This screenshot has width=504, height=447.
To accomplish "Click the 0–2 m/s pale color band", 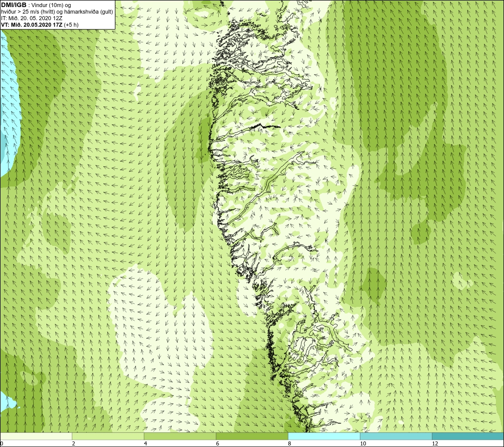I will (36, 436).
